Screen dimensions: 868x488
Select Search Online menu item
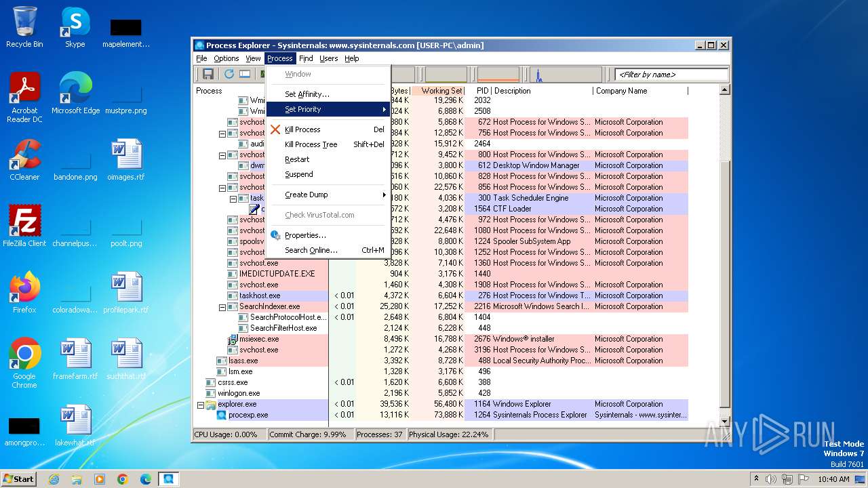click(328, 250)
